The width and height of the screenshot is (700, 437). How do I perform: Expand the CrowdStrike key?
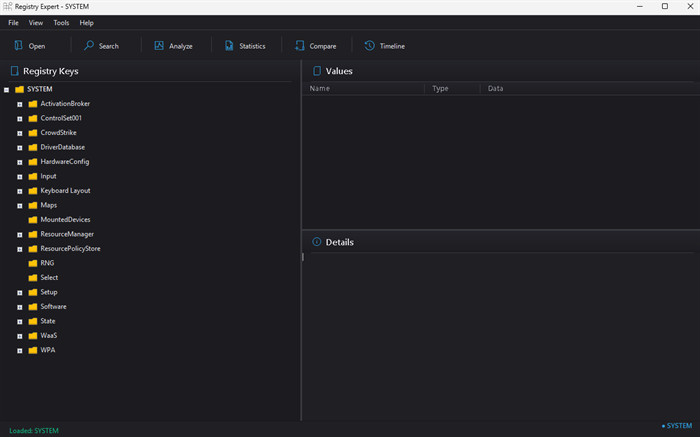coord(20,133)
